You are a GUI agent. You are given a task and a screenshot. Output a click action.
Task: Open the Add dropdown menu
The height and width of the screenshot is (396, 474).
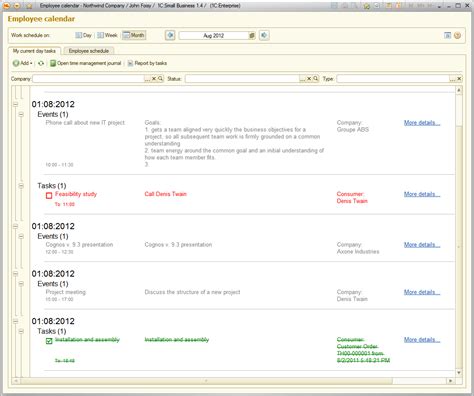tap(23, 63)
